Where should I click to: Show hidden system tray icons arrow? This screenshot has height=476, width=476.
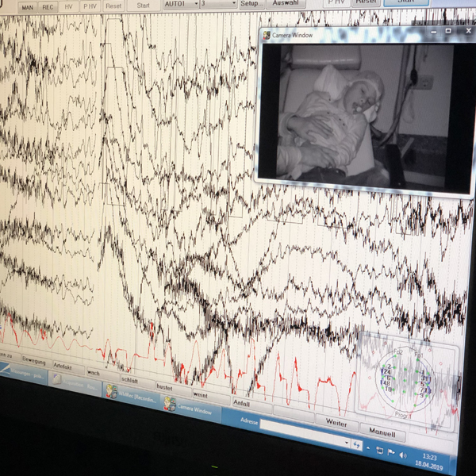[x=368, y=447]
